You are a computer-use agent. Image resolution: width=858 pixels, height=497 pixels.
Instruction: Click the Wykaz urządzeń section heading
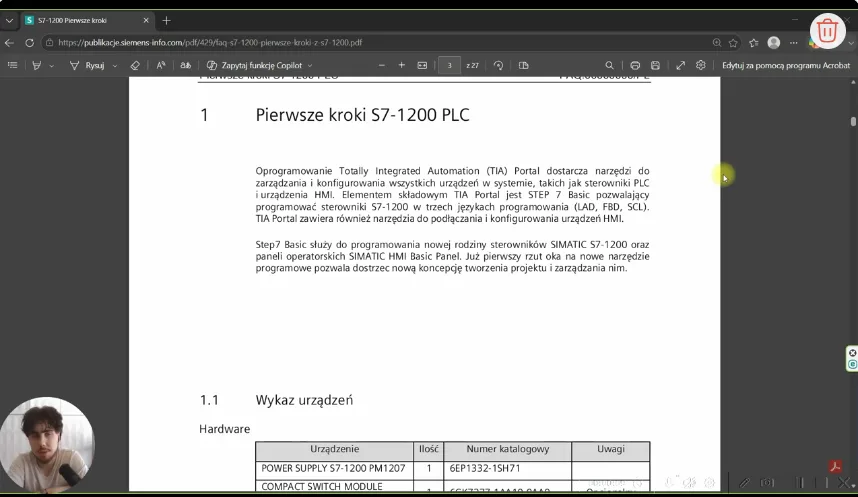[304, 400]
